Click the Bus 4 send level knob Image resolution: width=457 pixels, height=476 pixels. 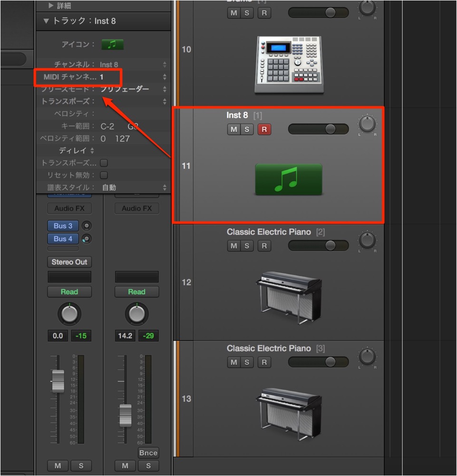point(87,239)
